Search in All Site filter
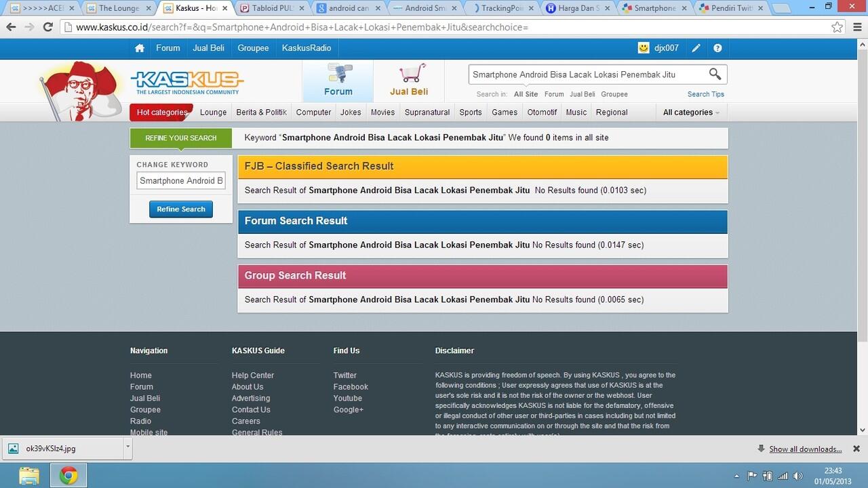Image resolution: width=868 pixels, height=488 pixels. (x=526, y=94)
